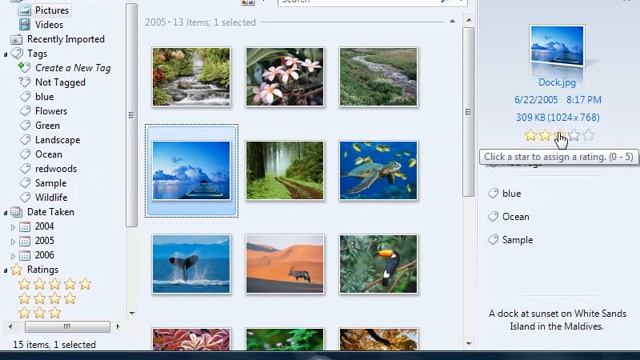The image size is (640, 360).
Task: Select the desert oryx thumbnail
Action: click(285, 264)
